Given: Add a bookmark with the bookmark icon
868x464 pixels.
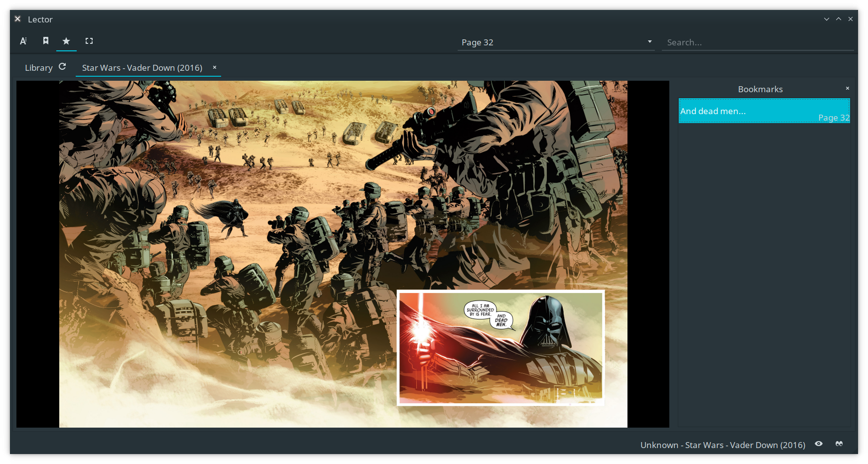Looking at the screenshot, I should pyautogui.click(x=46, y=41).
